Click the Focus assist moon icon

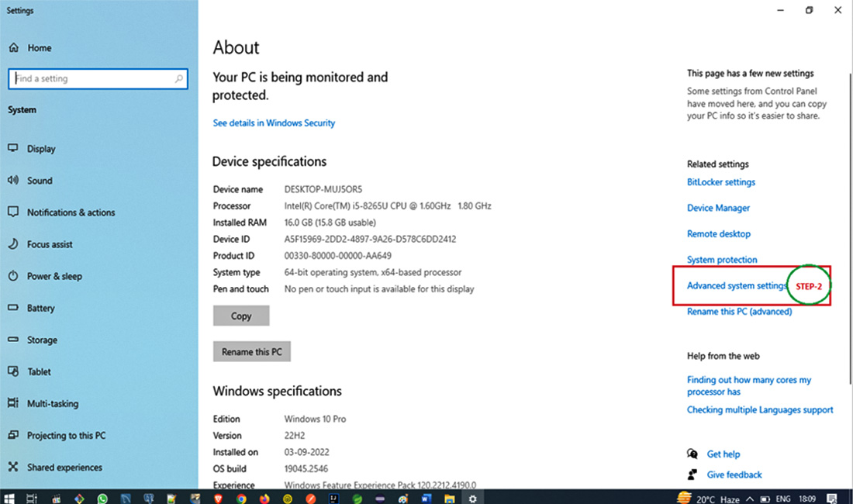[x=13, y=244]
